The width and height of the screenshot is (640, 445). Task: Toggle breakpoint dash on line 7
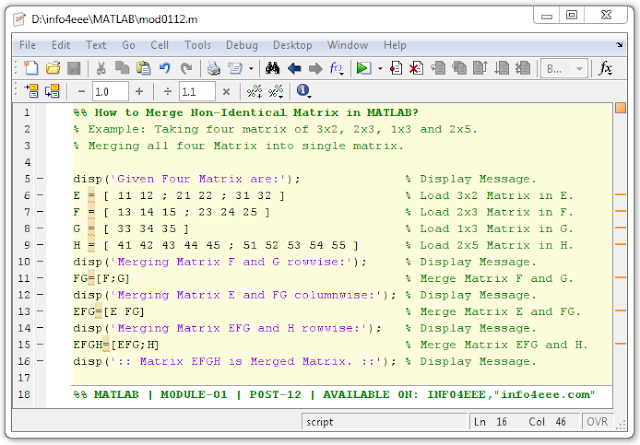[40, 211]
